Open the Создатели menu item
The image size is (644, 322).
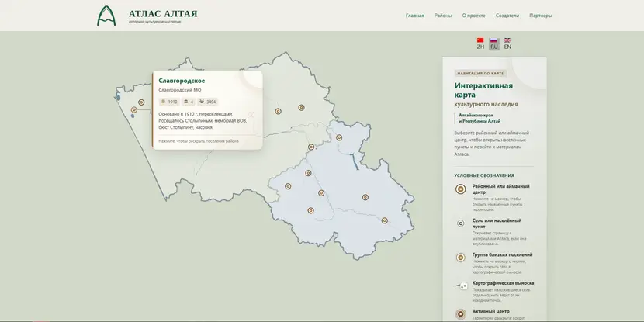(x=507, y=16)
